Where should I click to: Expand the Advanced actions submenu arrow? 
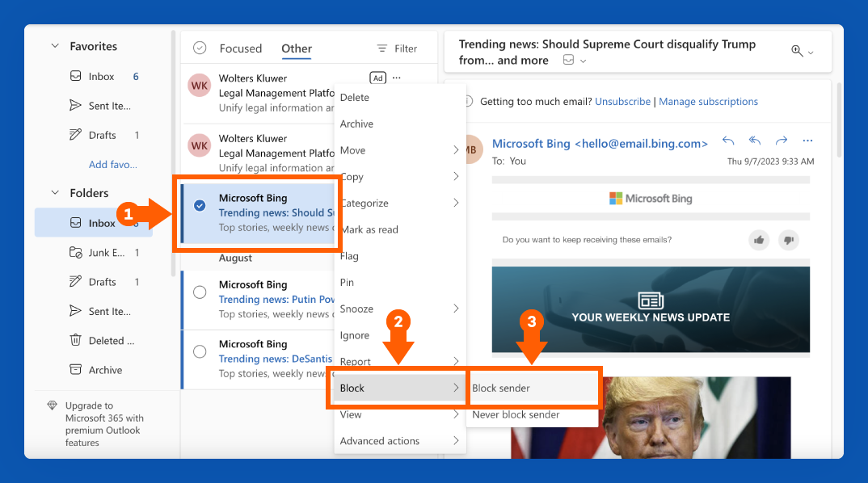[x=456, y=440]
